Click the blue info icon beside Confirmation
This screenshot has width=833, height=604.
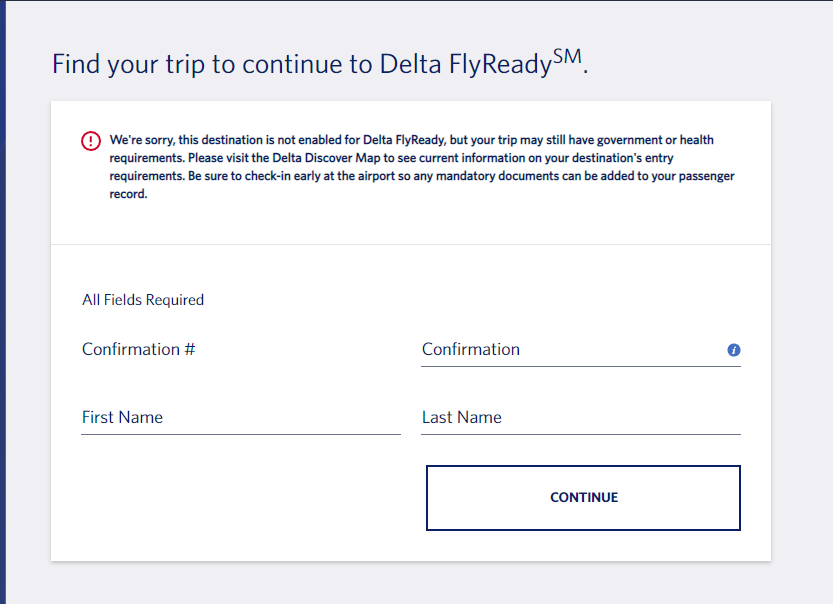click(x=734, y=350)
